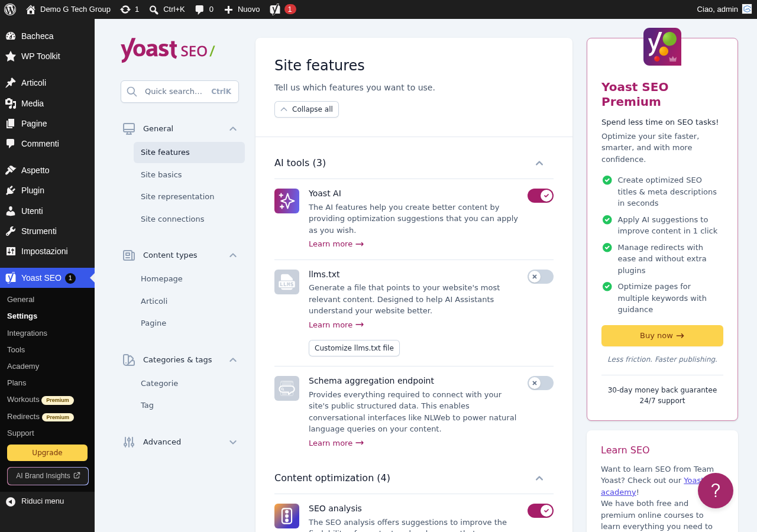Open Yoast Plans submenu
Viewport: 757px width, 532px height.
[x=17, y=383]
